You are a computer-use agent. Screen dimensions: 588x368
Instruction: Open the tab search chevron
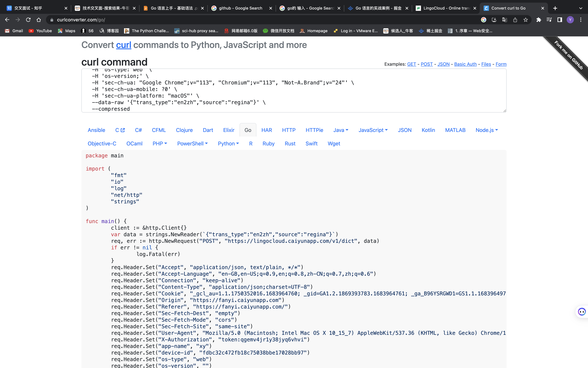tap(581, 8)
